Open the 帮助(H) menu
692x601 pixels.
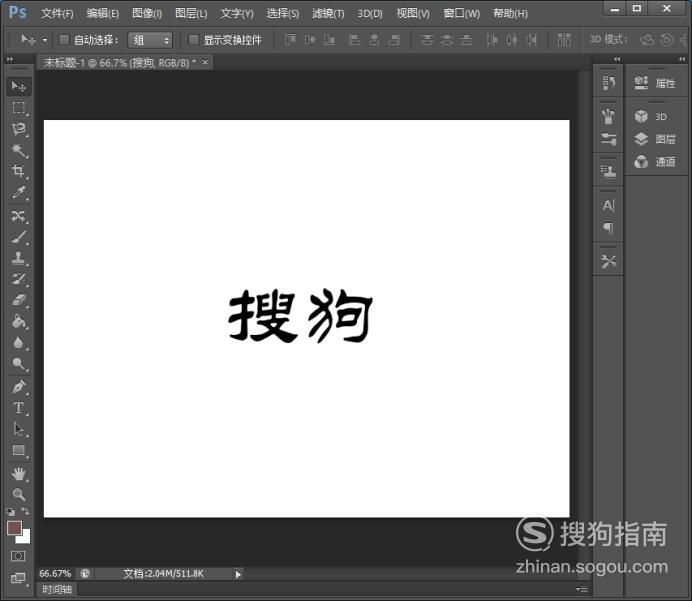510,13
